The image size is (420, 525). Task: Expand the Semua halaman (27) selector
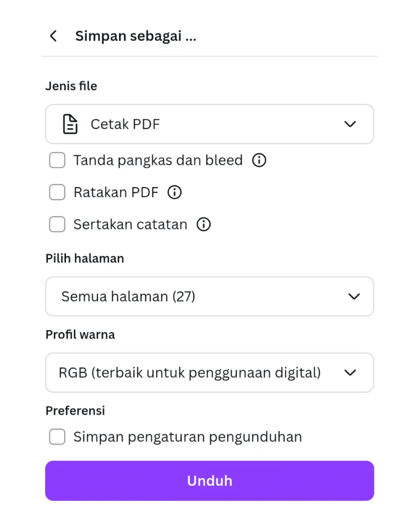pos(209,296)
